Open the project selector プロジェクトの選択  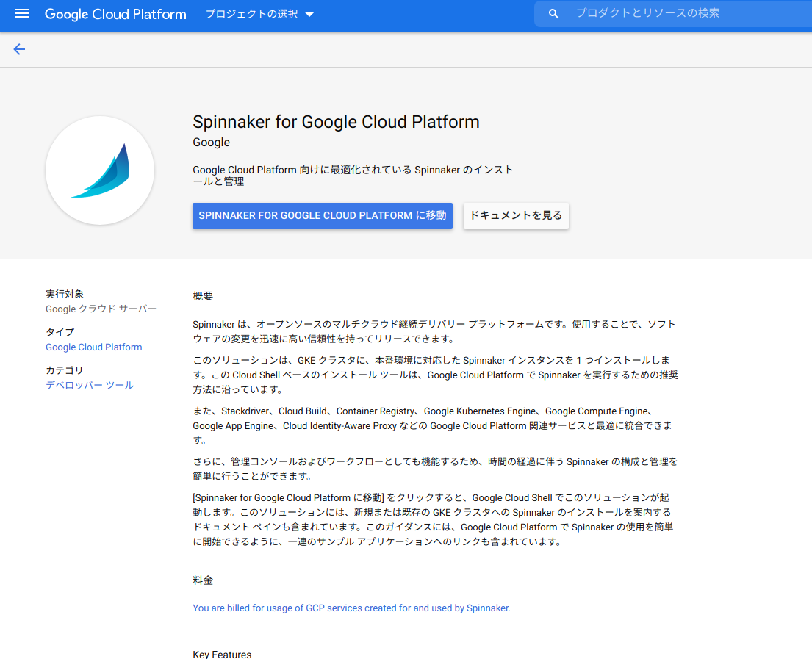pyautogui.click(x=250, y=13)
